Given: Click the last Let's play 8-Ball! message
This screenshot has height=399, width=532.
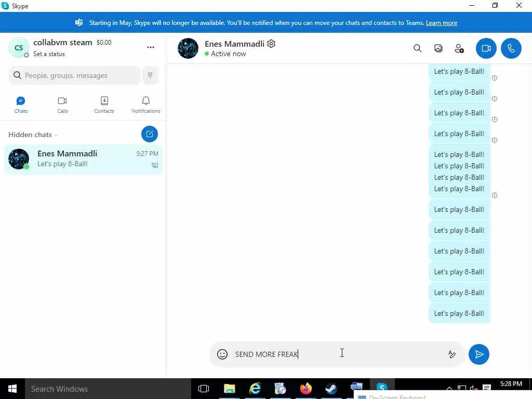Looking at the screenshot, I should (x=459, y=313).
